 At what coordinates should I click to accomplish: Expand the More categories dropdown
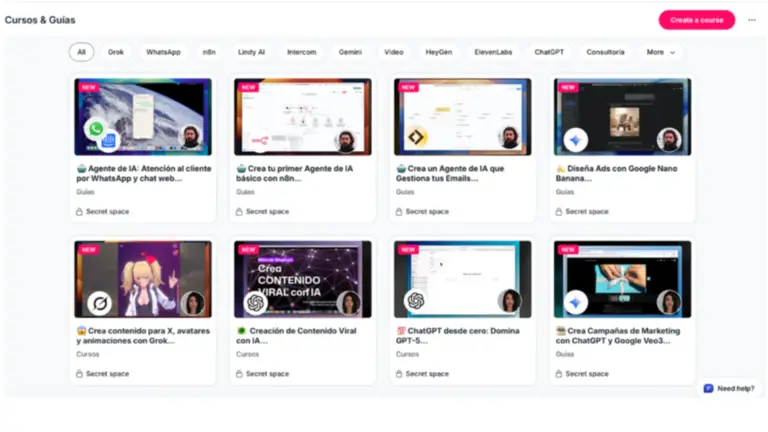(x=660, y=52)
